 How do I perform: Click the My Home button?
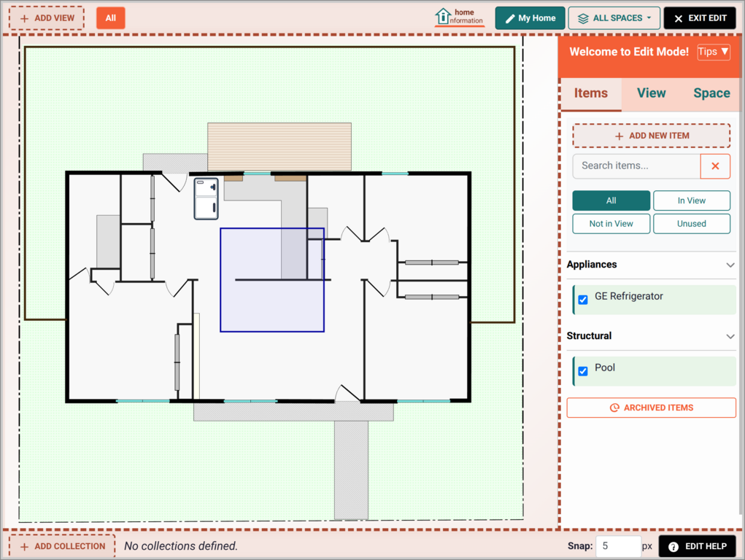coord(530,18)
